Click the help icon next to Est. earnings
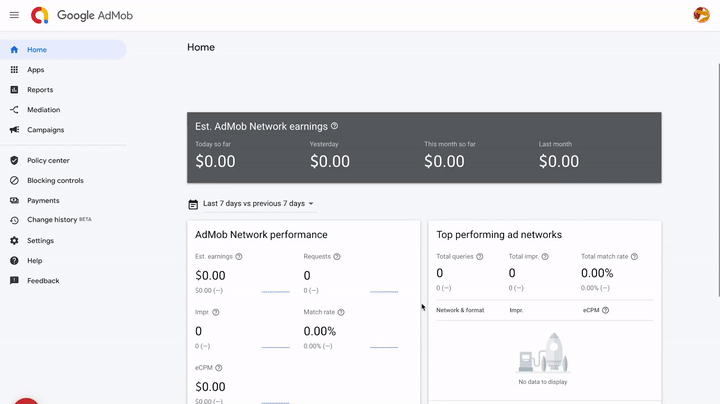Viewport: 720px width, 404px height. click(239, 257)
